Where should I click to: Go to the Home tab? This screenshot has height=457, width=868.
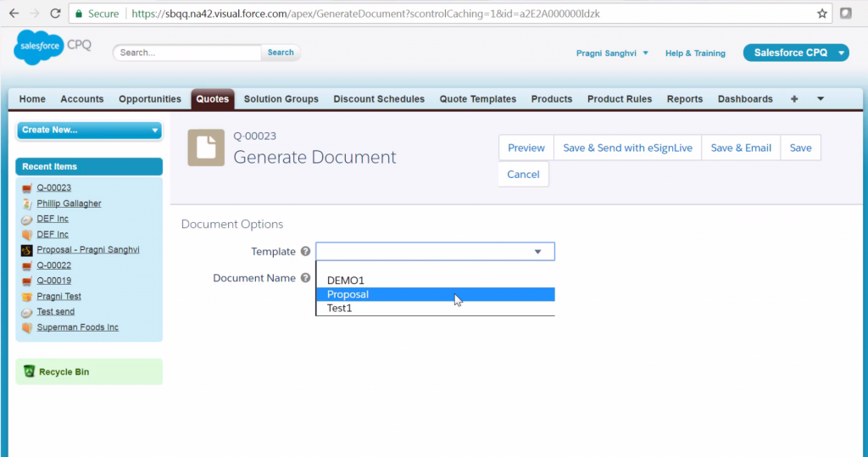click(x=32, y=98)
